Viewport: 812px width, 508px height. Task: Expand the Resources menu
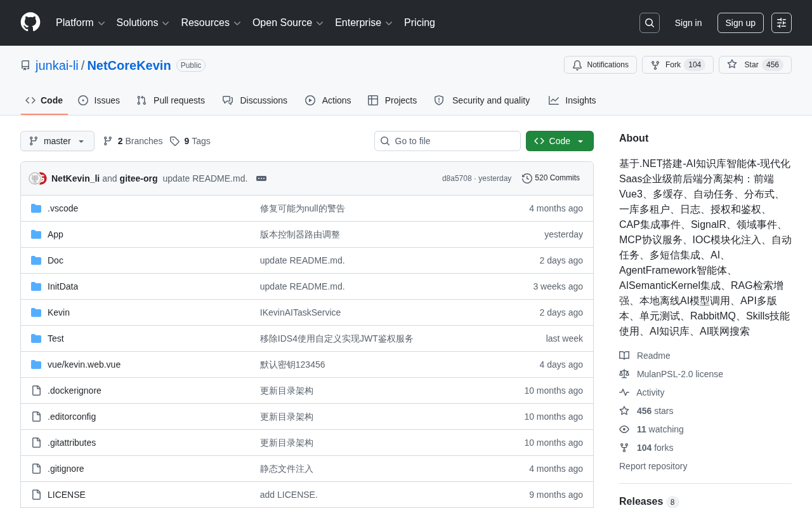211,23
